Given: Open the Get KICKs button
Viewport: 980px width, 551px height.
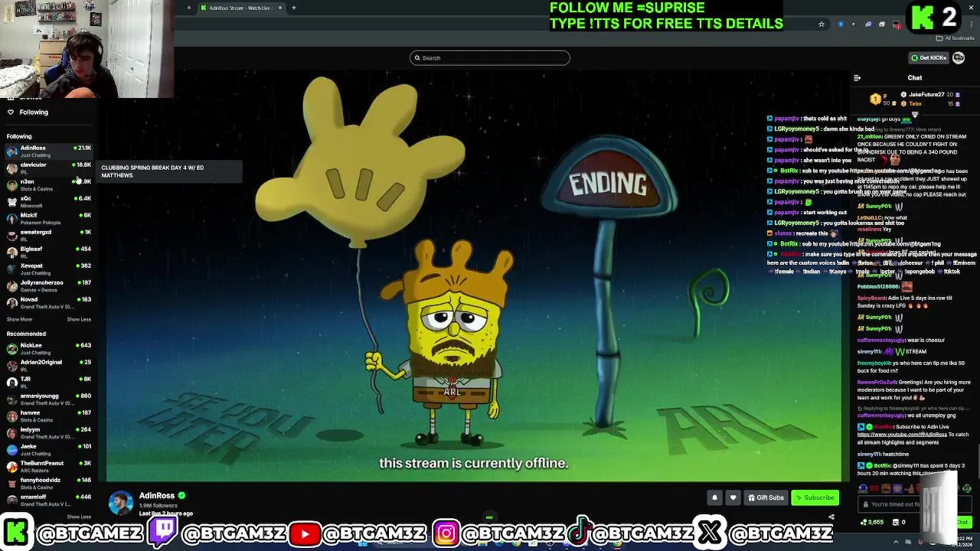Looking at the screenshot, I should point(929,57).
